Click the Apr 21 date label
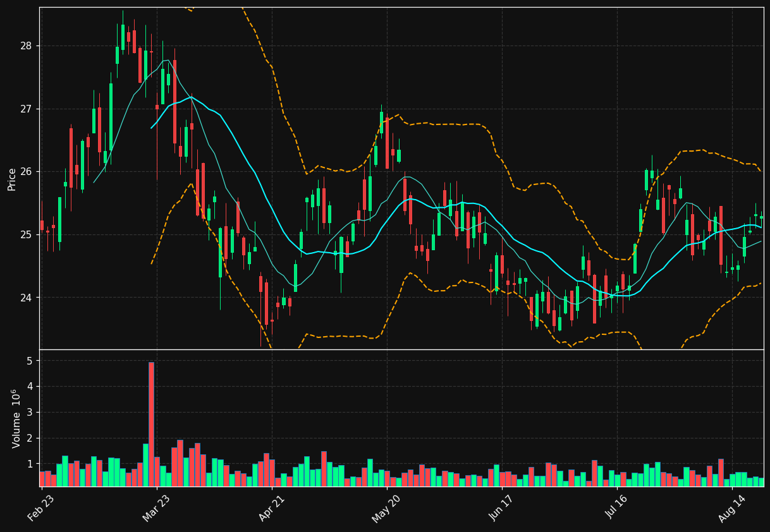Screen dimensions: 770x532 271,508
